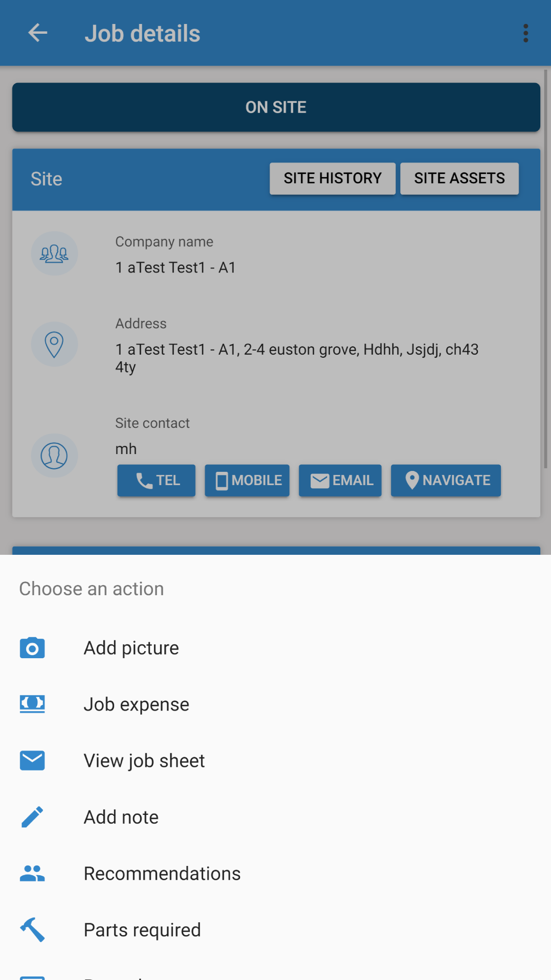Select Job expense from action list
This screenshot has height=980, width=551.
(136, 704)
